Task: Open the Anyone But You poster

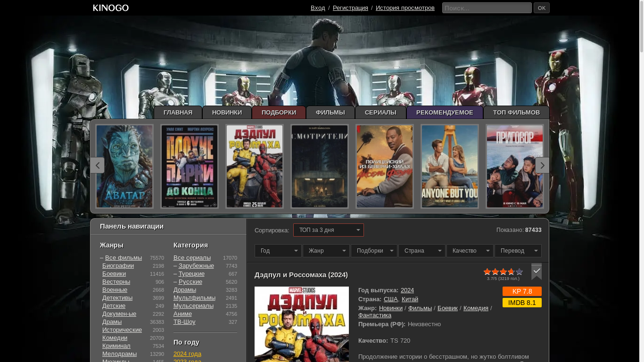Action: pos(450,166)
